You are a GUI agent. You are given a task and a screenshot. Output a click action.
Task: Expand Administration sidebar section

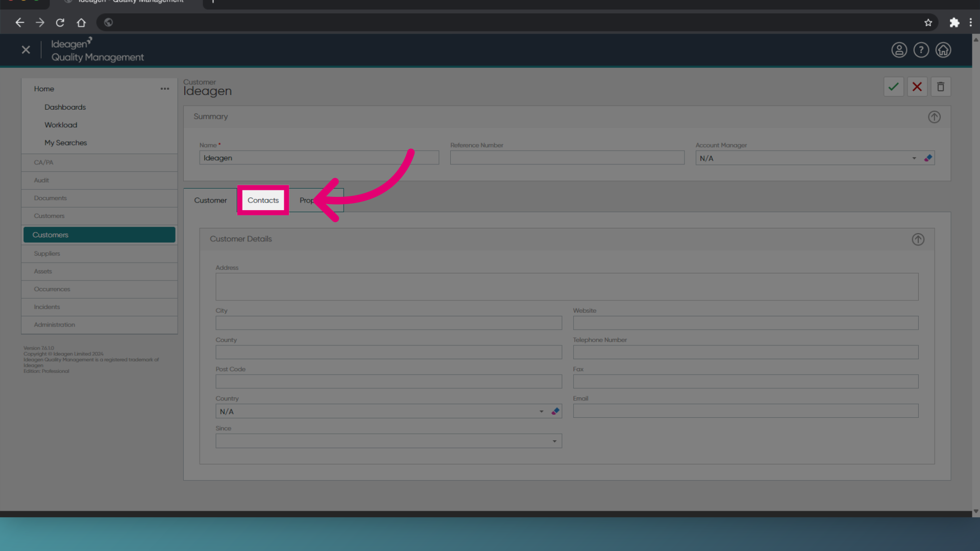[x=100, y=325]
